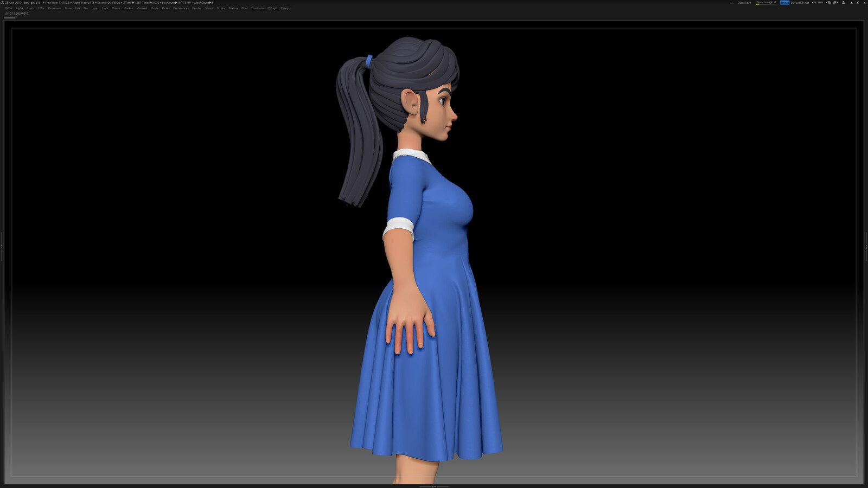Image resolution: width=868 pixels, height=488 pixels.
Task: Load previous UI layout arrow
Action: pyautogui.click(x=814, y=3)
